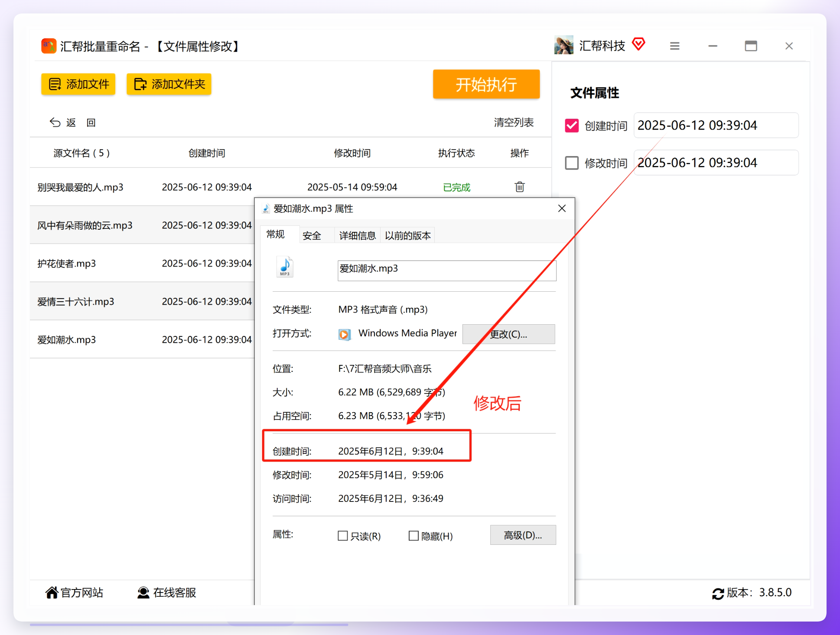Click the 执行状态 column header

click(x=456, y=153)
